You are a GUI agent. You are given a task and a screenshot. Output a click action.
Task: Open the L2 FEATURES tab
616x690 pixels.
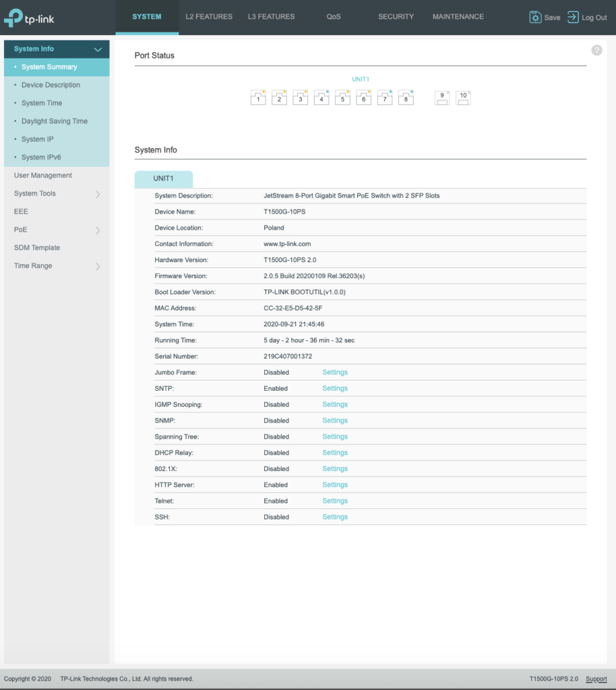click(209, 17)
